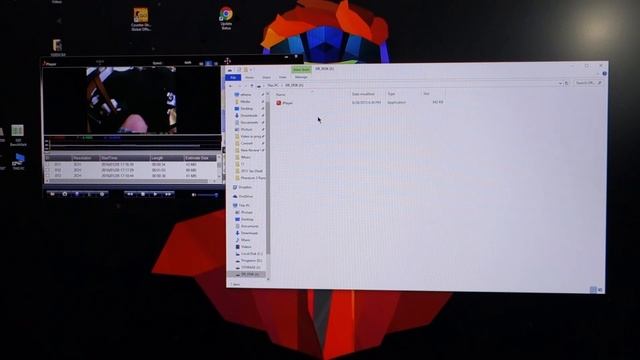The image size is (640, 360).
Task: Click the Play button in Player window
Action: click(156, 194)
